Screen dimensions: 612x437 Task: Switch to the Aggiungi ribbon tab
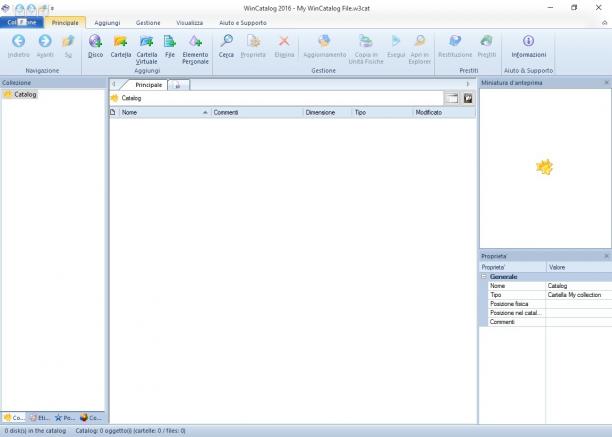[107, 23]
